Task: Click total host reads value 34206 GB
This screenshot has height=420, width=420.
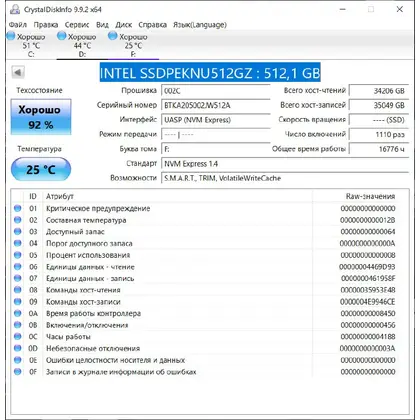Action: pyautogui.click(x=379, y=91)
